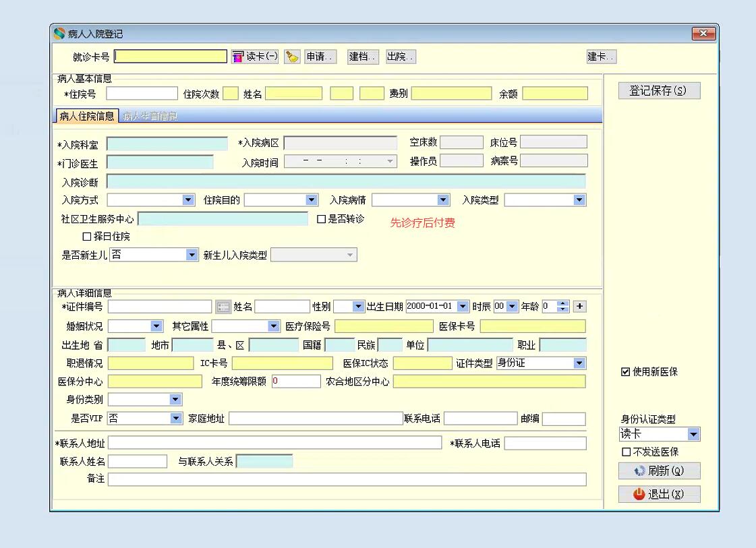
Task: Click the 年龄 spinner control
Action: [x=562, y=307]
